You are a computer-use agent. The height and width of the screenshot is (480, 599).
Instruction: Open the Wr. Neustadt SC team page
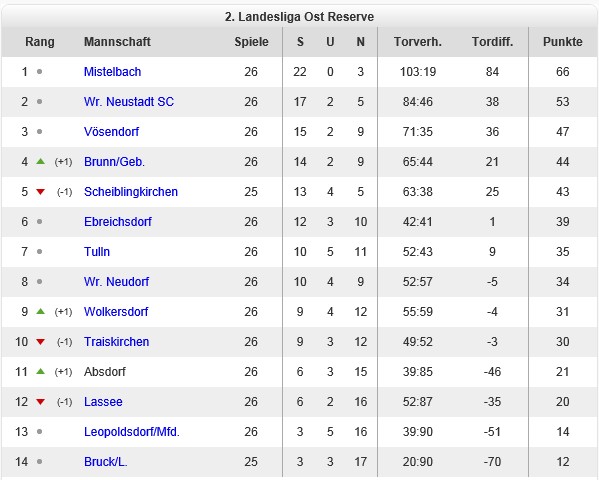(x=129, y=102)
